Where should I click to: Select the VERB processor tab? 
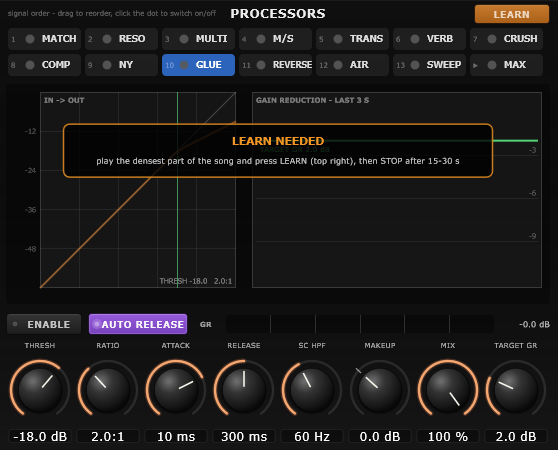[430, 39]
